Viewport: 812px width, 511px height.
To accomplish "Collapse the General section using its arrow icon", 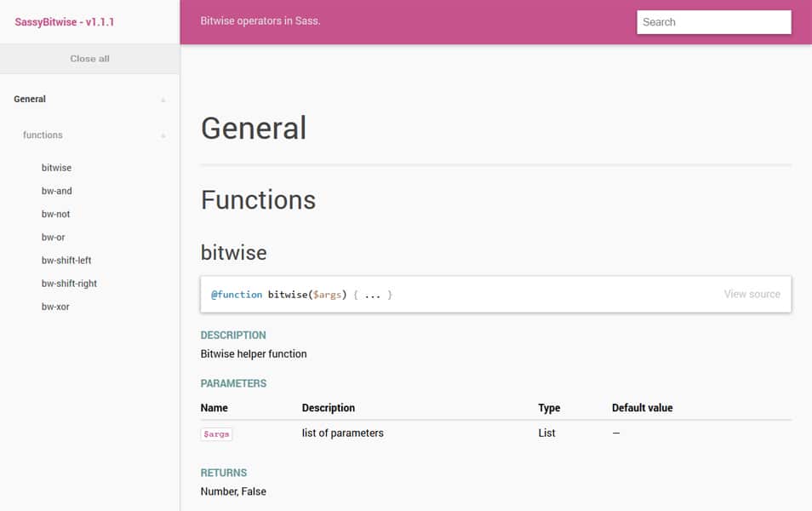I will [162, 100].
